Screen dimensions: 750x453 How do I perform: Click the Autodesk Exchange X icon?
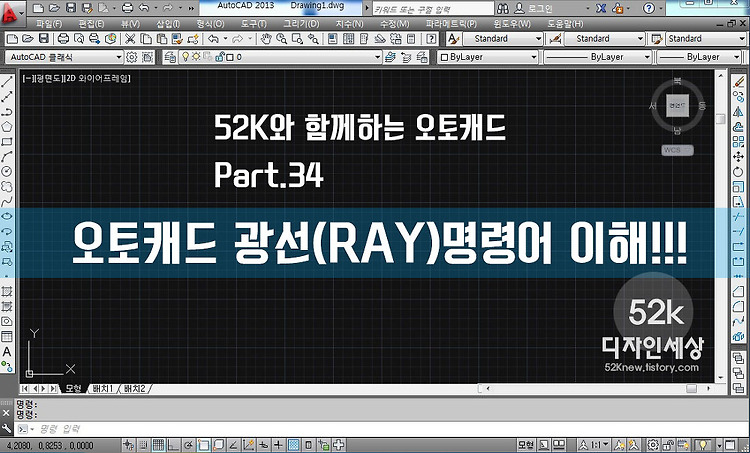tap(602, 8)
